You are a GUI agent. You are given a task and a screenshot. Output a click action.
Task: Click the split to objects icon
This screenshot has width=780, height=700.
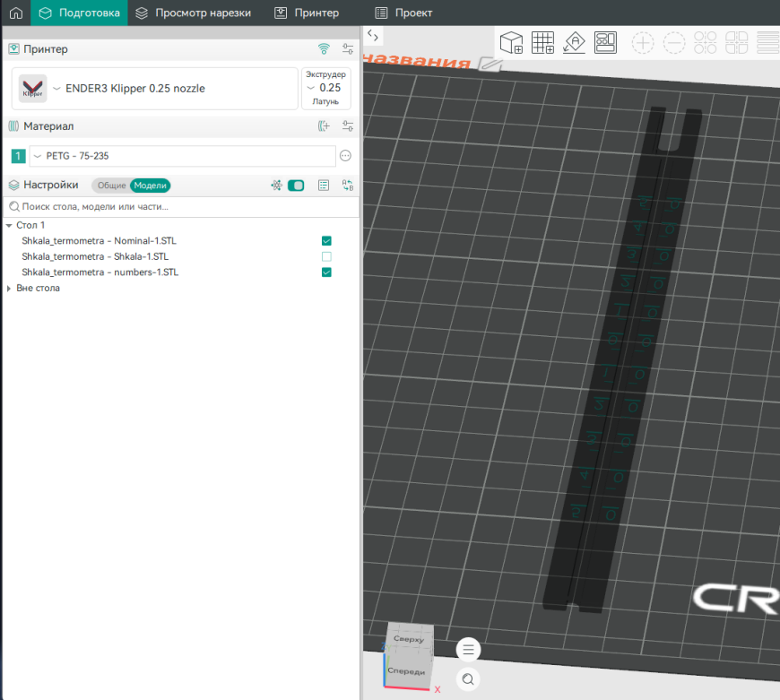[706, 42]
